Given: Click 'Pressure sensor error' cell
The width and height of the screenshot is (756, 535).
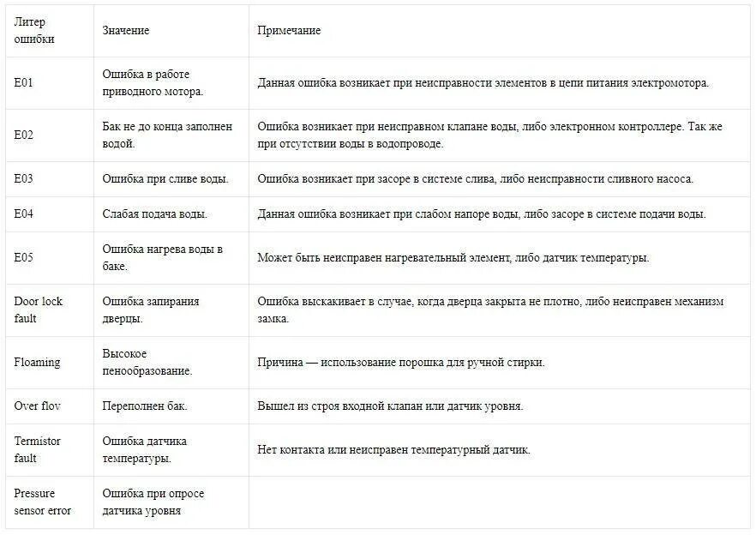Looking at the screenshot, I should coord(50,502).
